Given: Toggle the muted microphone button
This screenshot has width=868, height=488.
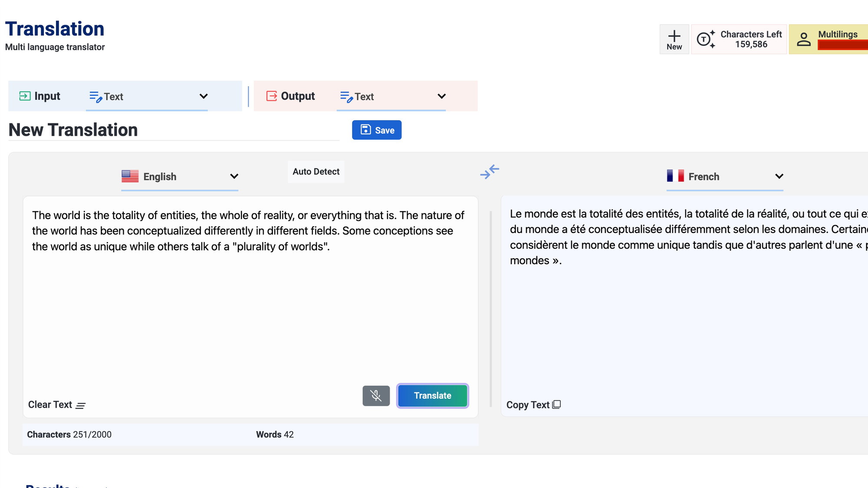Looking at the screenshot, I should [376, 396].
